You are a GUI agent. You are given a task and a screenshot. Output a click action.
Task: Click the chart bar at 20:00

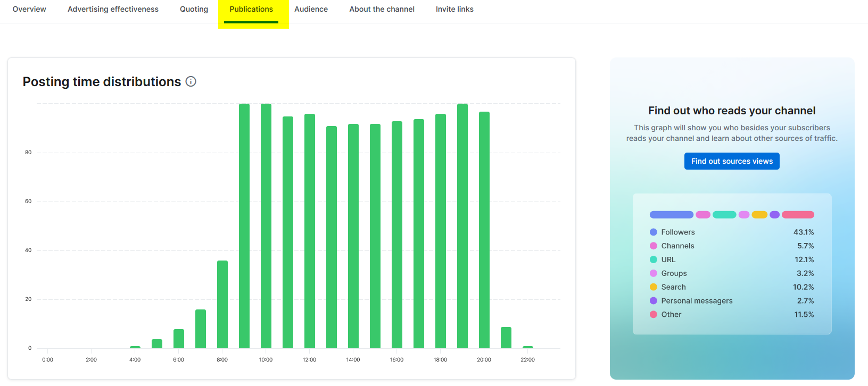coord(484,230)
